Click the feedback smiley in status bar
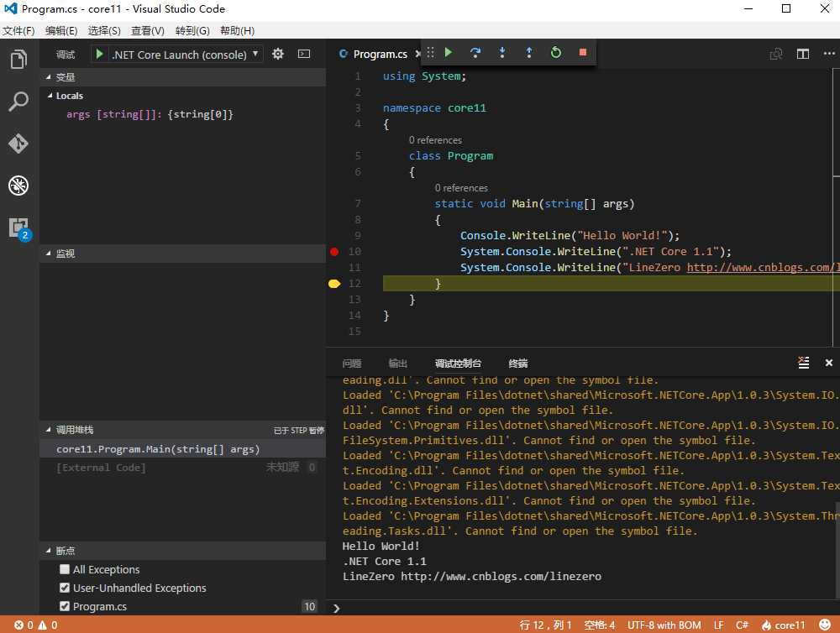 pyautogui.click(x=825, y=625)
